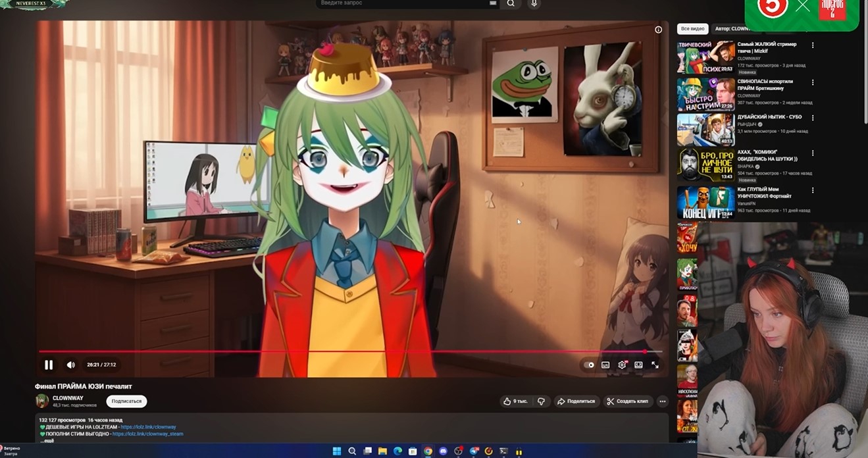The image size is (868, 458).
Task: Open the СВИНОПАСЫ испортили ПРАЙМ video thumbnail
Action: (706, 94)
